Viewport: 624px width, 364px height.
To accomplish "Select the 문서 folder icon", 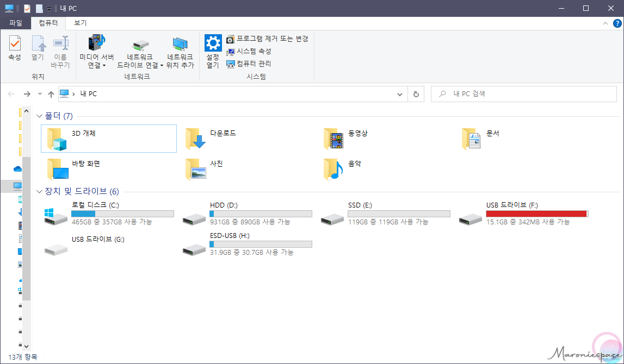I will point(472,139).
